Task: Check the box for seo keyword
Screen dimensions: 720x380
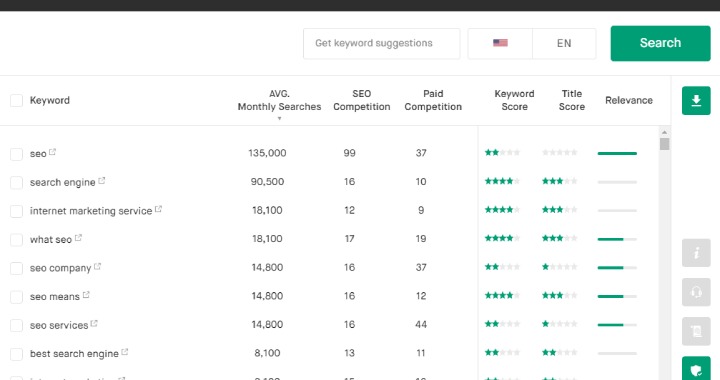Action: tap(17, 154)
